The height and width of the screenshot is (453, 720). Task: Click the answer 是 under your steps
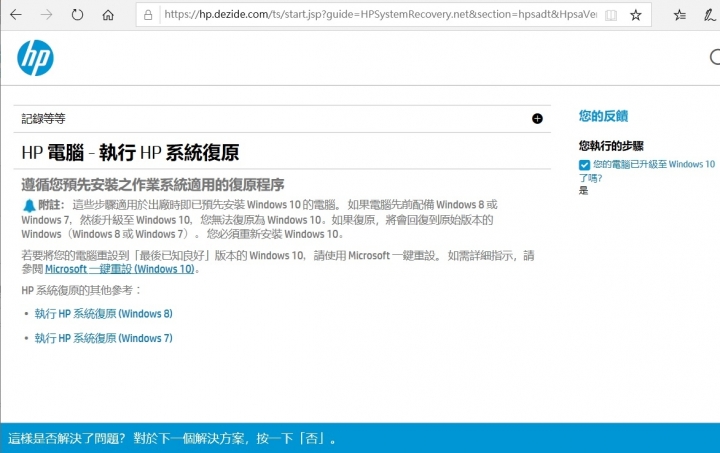[x=583, y=190]
